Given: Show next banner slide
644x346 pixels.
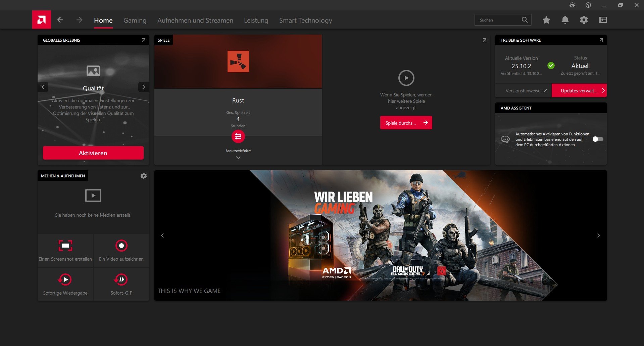Looking at the screenshot, I should [x=599, y=235].
